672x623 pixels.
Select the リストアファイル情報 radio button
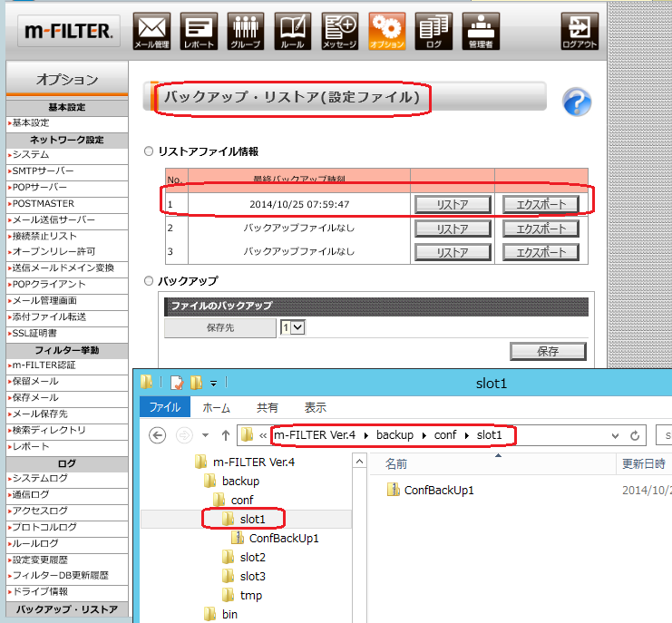click(x=149, y=151)
